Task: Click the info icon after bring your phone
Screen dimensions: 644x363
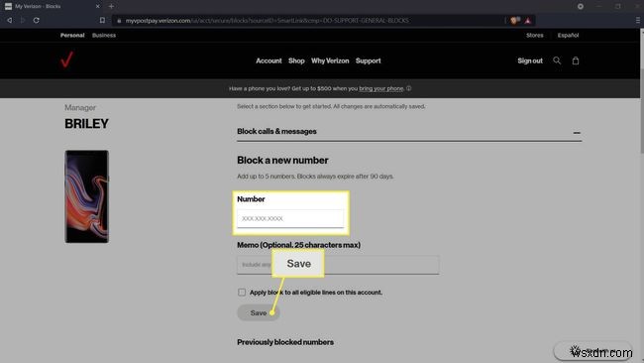Action: (x=408, y=88)
